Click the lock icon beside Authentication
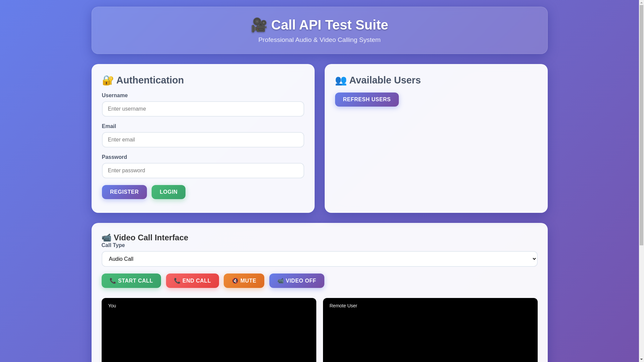Image resolution: width=644 pixels, height=362 pixels. [x=108, y=80]
